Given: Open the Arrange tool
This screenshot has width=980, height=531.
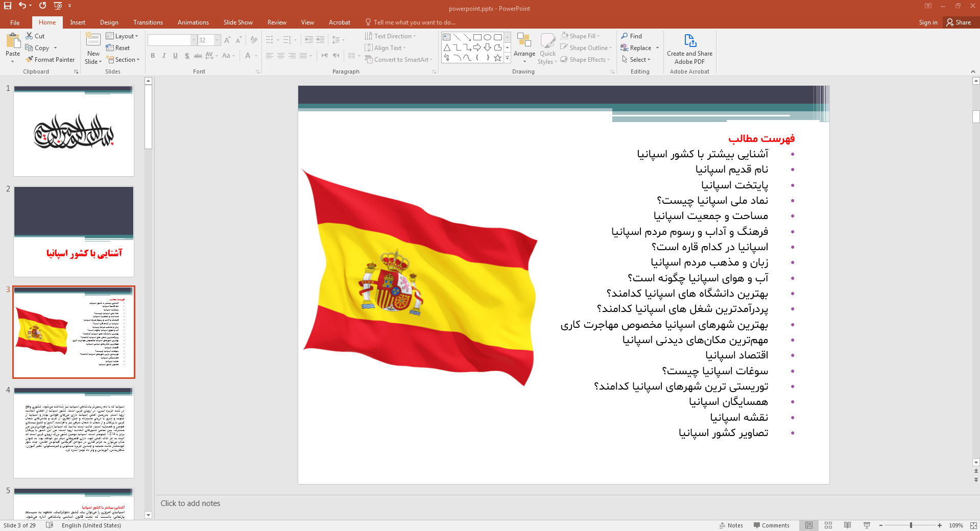Looking at the screenshot, I should tap(524, 46).
